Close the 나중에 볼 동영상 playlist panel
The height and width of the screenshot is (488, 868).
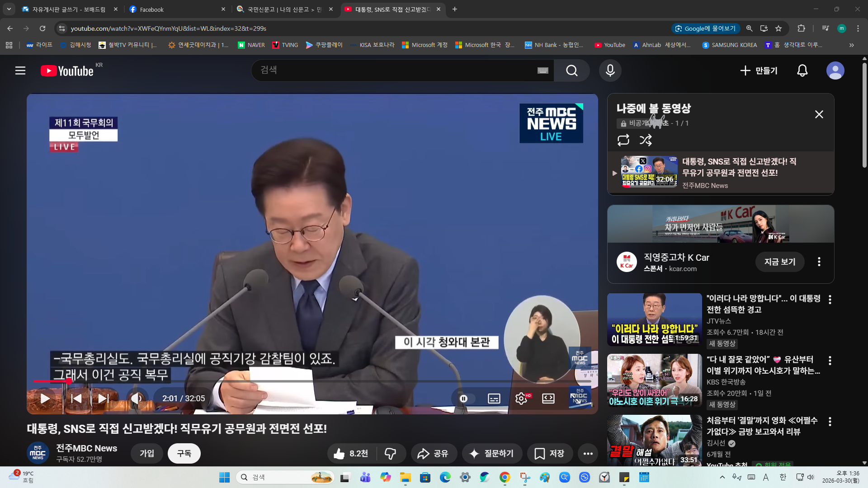click(819, 114)
